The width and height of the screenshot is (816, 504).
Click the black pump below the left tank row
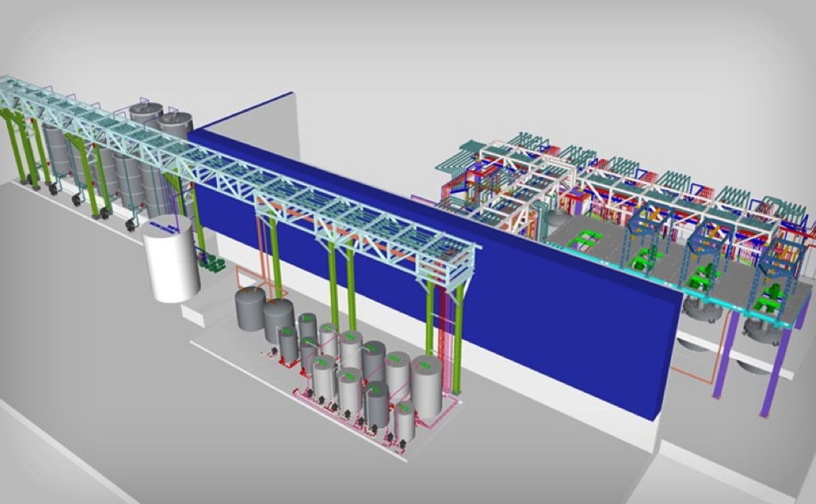click(x=77, y=199)
